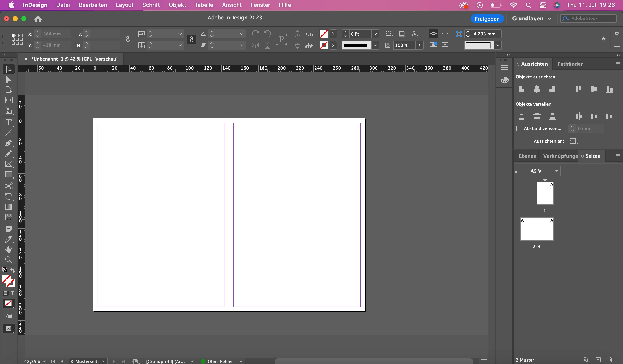
Task: Enable the Abstand verwenden checkbox
Action: pyautogui.click(x=519, y=128)
